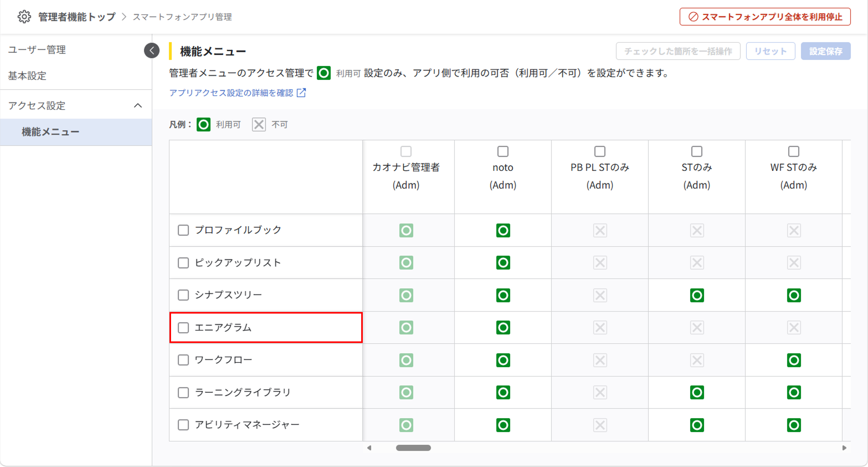The image size is (868, 467).
Task: Open アプリアクセス設定の詳細を確認 link
Action: click(x=231, y=93)
